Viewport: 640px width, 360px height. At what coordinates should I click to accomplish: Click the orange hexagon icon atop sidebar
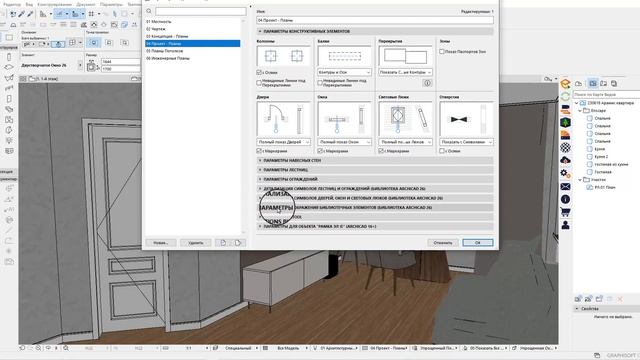click(565, 84)
